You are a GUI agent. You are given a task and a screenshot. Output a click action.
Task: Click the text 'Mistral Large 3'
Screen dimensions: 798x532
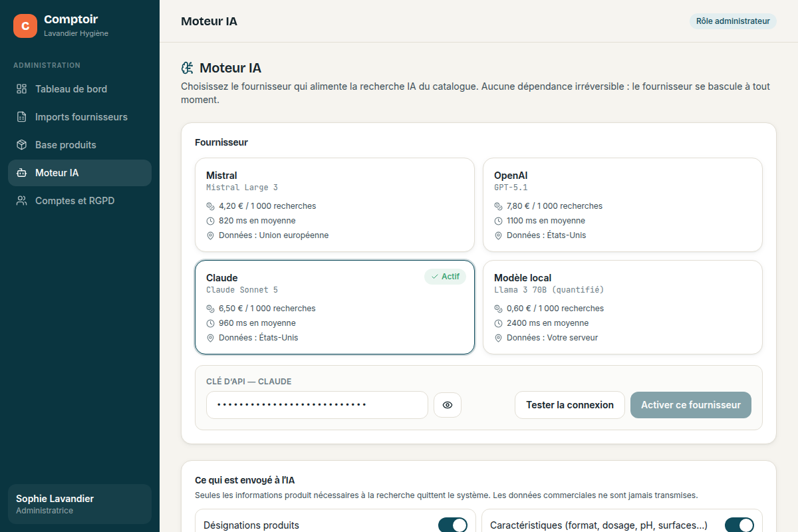click(x=242, y=188)
